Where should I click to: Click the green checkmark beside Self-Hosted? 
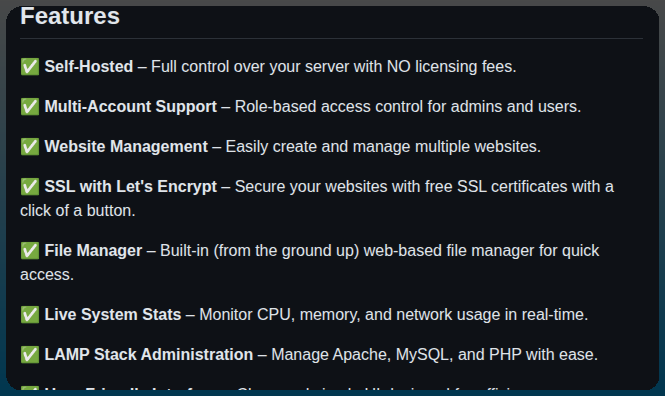tap(30, 67)
